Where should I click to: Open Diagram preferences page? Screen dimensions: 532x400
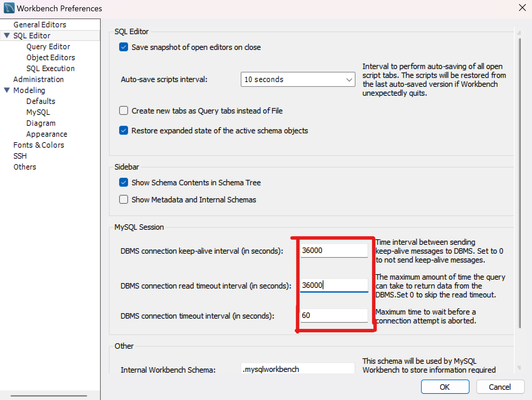tap(41, 123)
